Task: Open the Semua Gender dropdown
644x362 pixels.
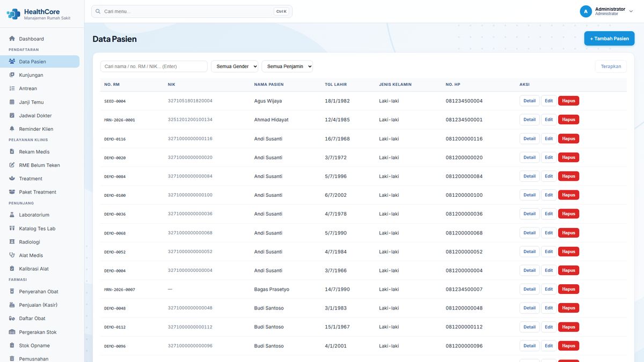Action: point(235,67)
